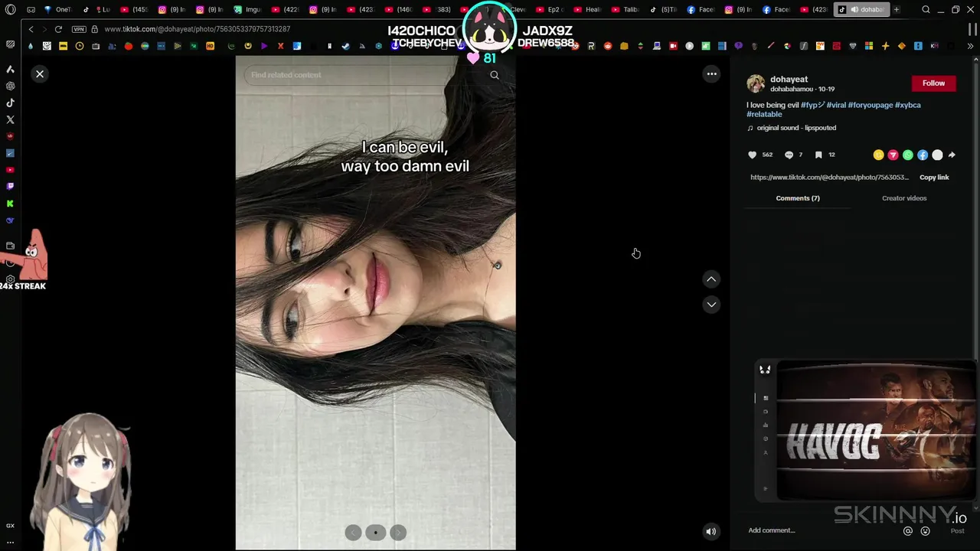Click the search magnifier in Find related content

click(x=495, y=75)
